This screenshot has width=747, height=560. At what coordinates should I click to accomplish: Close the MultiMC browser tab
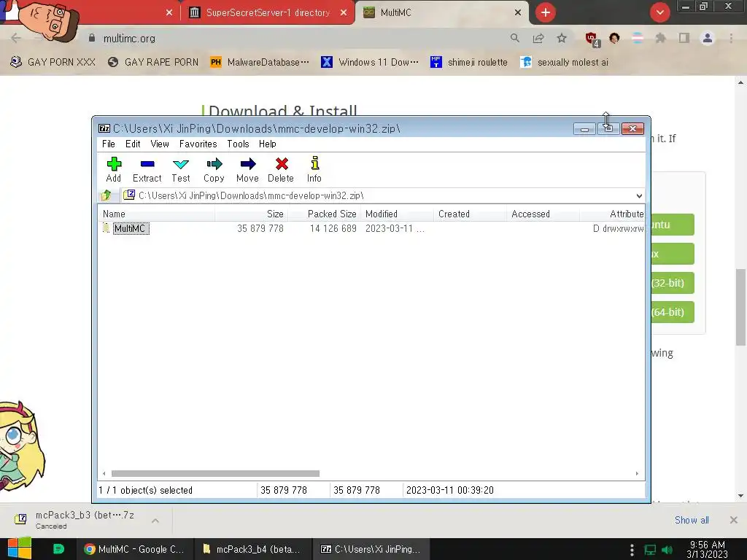[x=518, y=13]
